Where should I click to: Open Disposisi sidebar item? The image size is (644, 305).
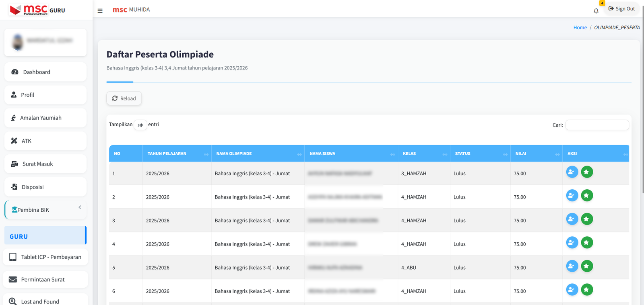(45, 187)
